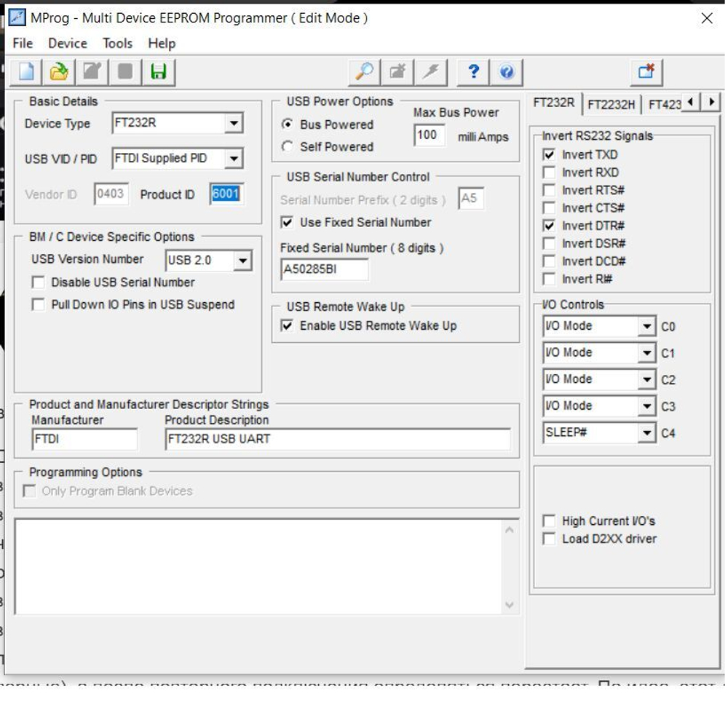Image resolution: width=728 pixels, height=728 pixels.
Task: Click the Manufacturer text field
Action: pyautogui.click(x=84, y=439)
